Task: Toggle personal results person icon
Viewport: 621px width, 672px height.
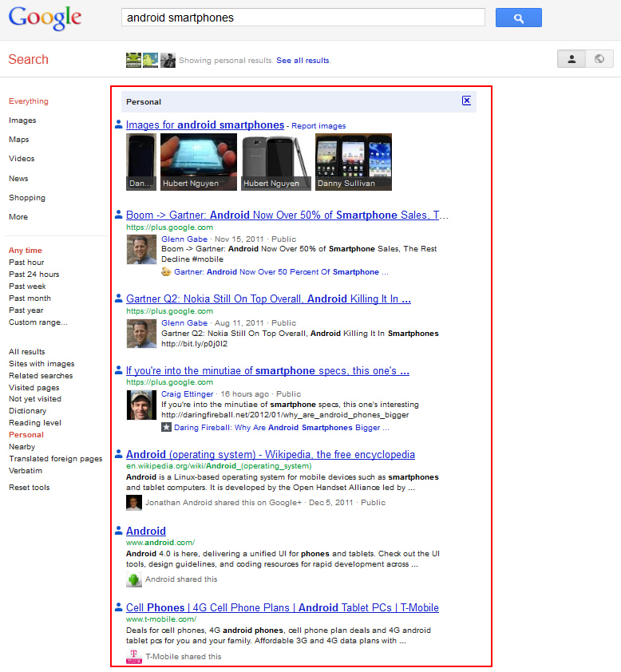Action: coord(572,59)
